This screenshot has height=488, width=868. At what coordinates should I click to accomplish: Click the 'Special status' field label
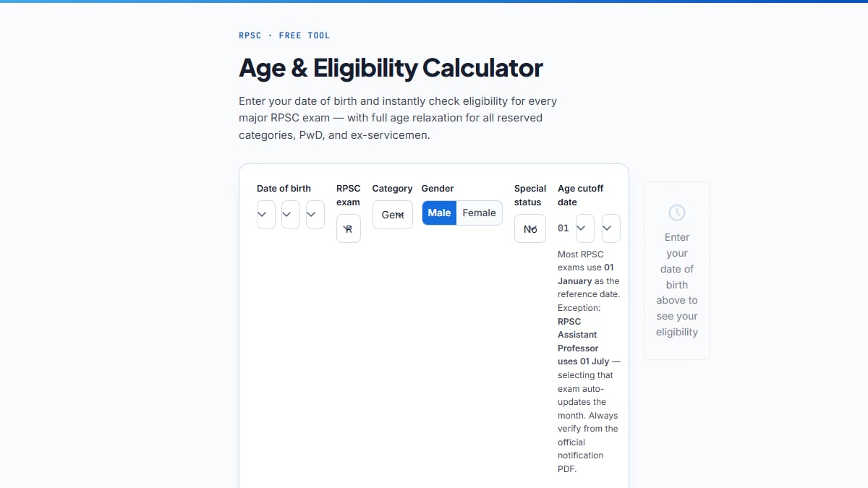(530, 195)
